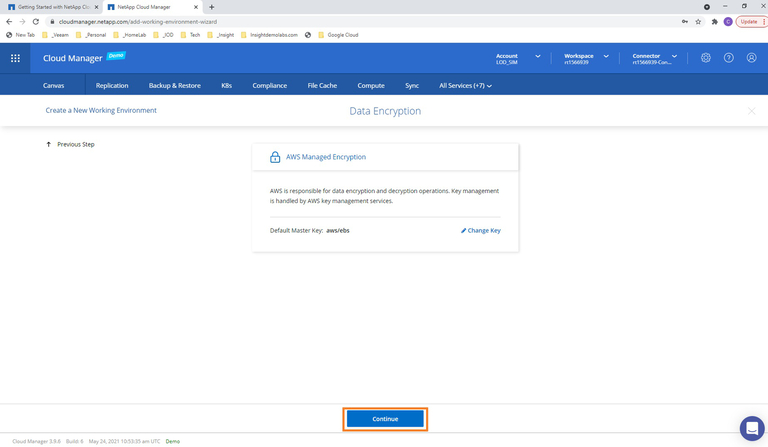Open the user profile icon

[x=751, y=58]
